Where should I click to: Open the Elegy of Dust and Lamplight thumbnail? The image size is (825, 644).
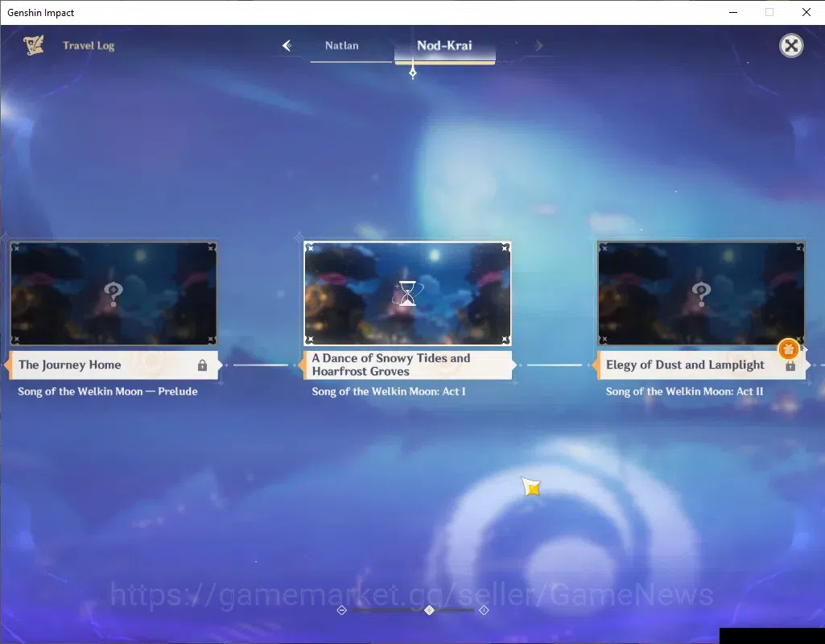pyautogui.click(x=701, y=294)
